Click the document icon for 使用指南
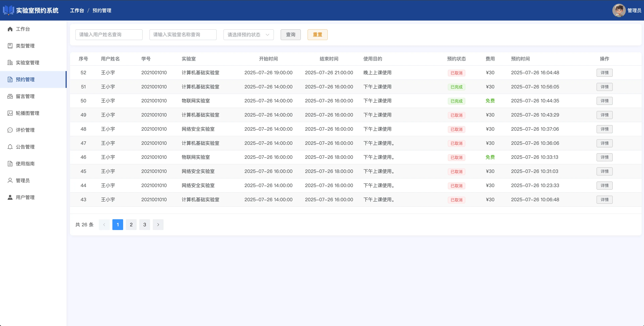 point(10,164)
